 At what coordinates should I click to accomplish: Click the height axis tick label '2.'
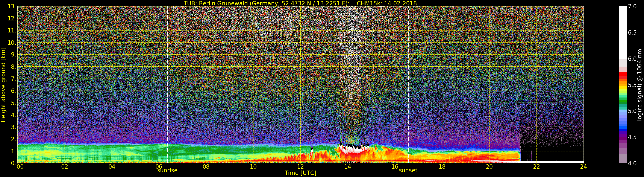point(13,139)
